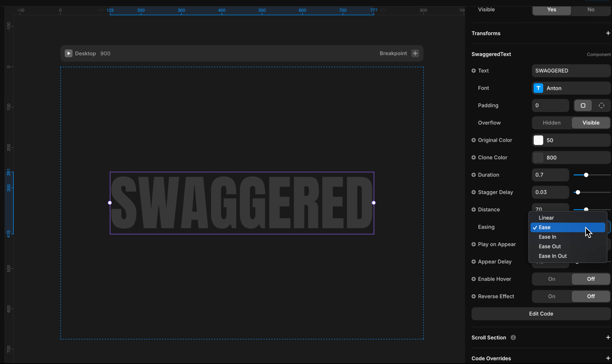612x364 pixels.
Task: Expand the Transforms section
Action: [608, 33]
